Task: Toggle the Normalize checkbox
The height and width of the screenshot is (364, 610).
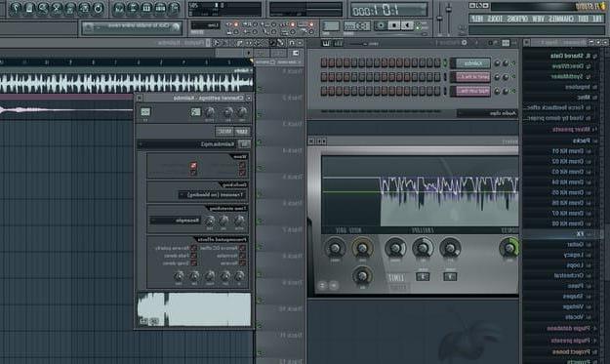Action: pyautogui.click(x=242, y=256)
